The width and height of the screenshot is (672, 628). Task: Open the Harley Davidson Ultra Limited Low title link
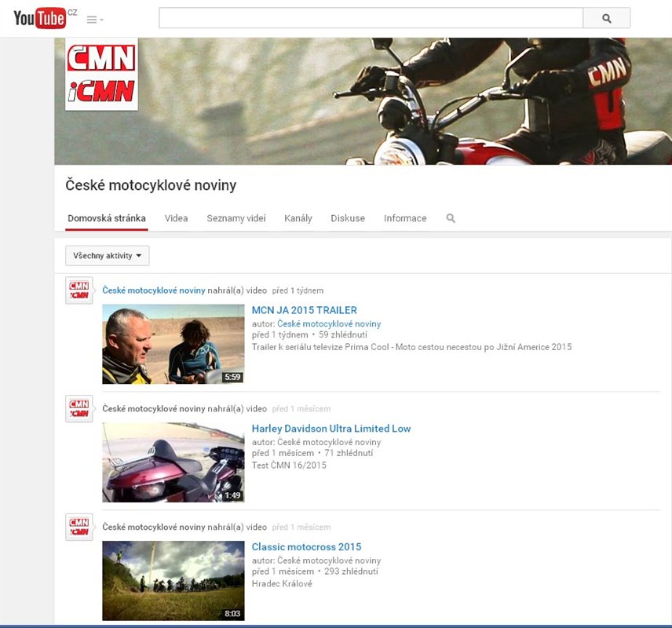click(331, 429)
